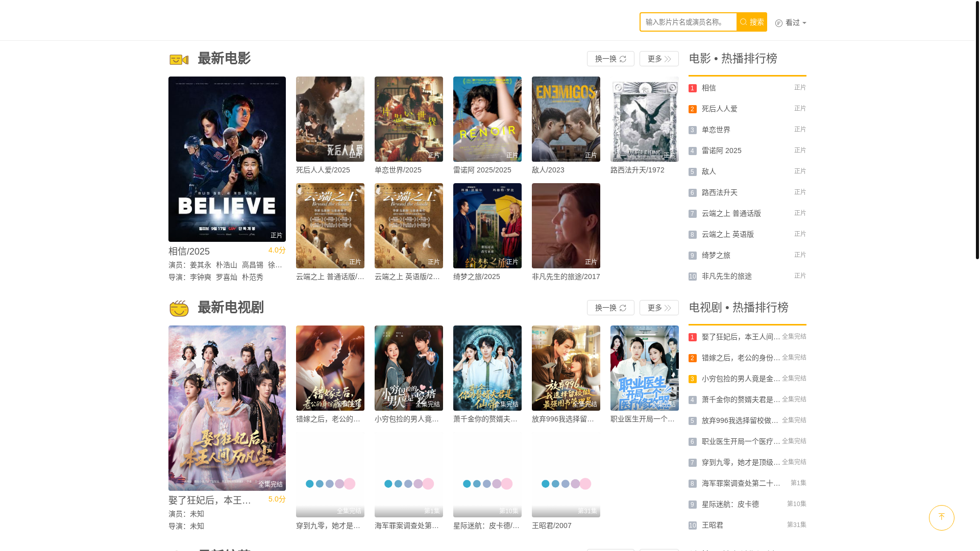This screenshot has height=551, width=980.
Task: Shuffle the latest TV series with 换一换
Action: 610,308
